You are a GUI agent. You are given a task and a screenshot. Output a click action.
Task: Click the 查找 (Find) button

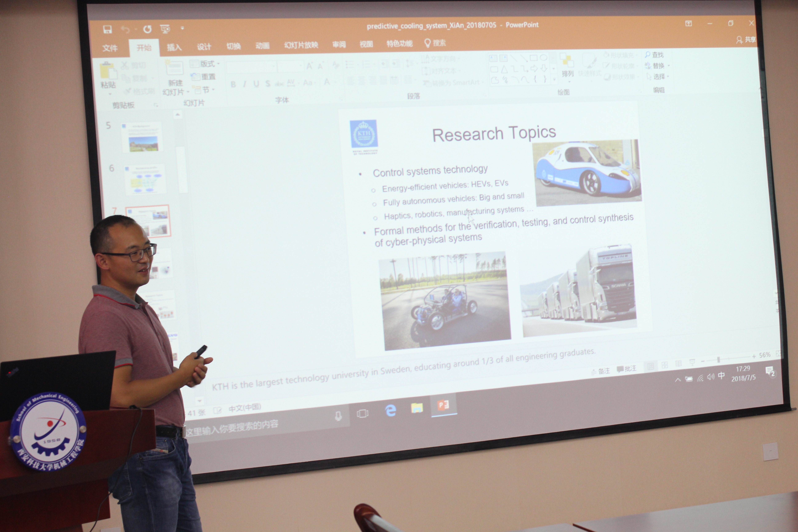[x=654, y=55]
